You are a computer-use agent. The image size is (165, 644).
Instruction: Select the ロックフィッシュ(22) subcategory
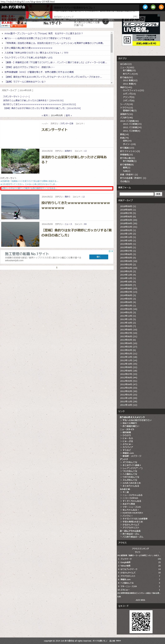[133, 90]
